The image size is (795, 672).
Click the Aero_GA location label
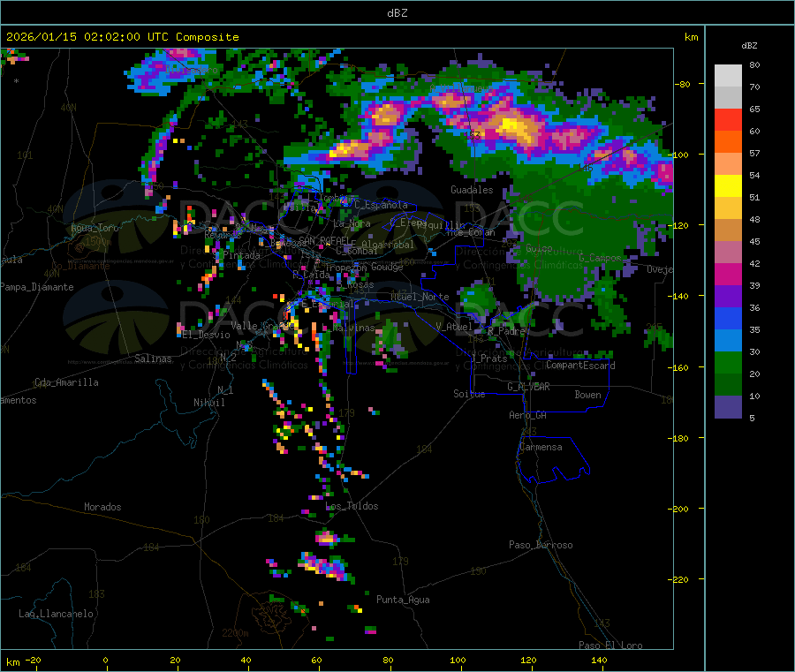click(x=528, y=416)
